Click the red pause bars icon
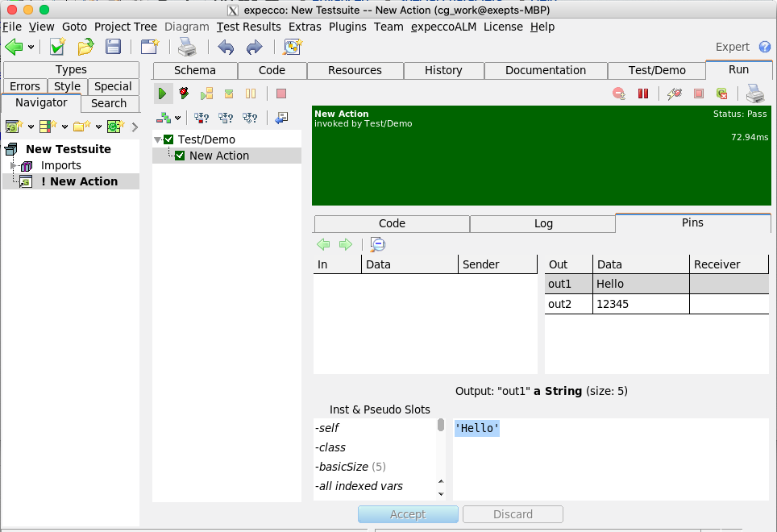This screenshot has width=777, height=532. click(x=643, y=94)
